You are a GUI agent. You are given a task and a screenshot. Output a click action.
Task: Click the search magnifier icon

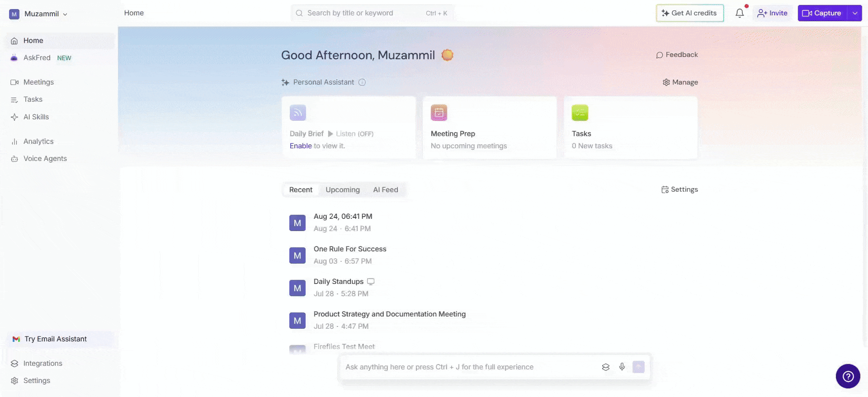(x=299, y=13)
